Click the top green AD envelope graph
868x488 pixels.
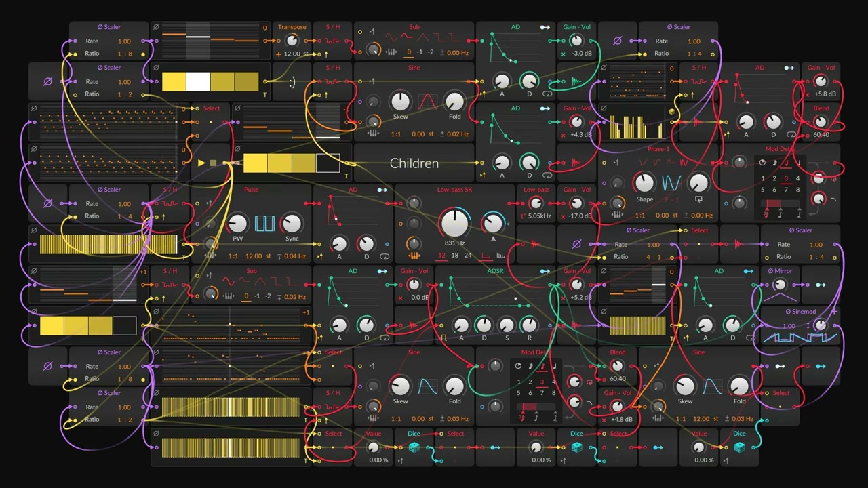click(515, 49)
